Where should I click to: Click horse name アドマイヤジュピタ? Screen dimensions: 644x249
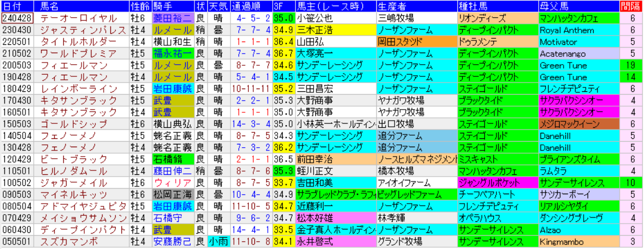click(83, 206)
